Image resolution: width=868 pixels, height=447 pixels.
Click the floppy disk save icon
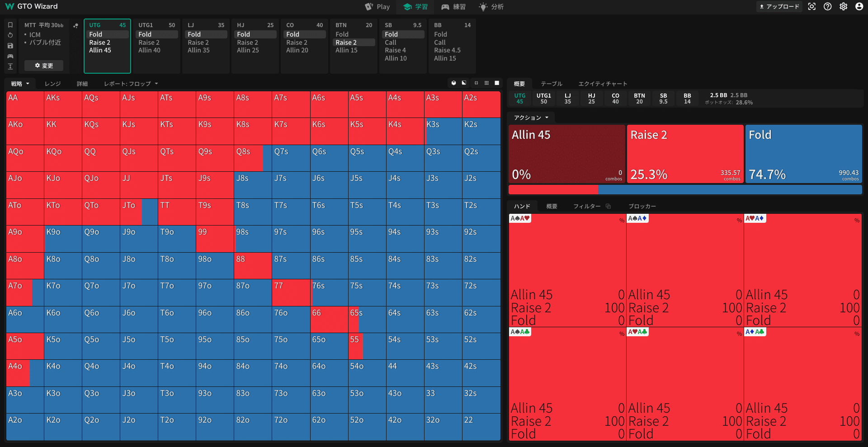click(x=10, y=46)
